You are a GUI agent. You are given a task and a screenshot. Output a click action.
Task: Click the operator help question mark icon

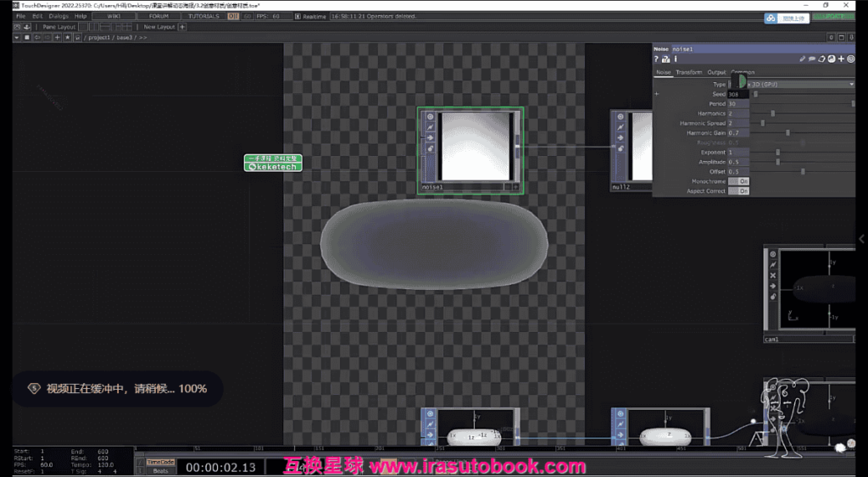pos(658,59)
